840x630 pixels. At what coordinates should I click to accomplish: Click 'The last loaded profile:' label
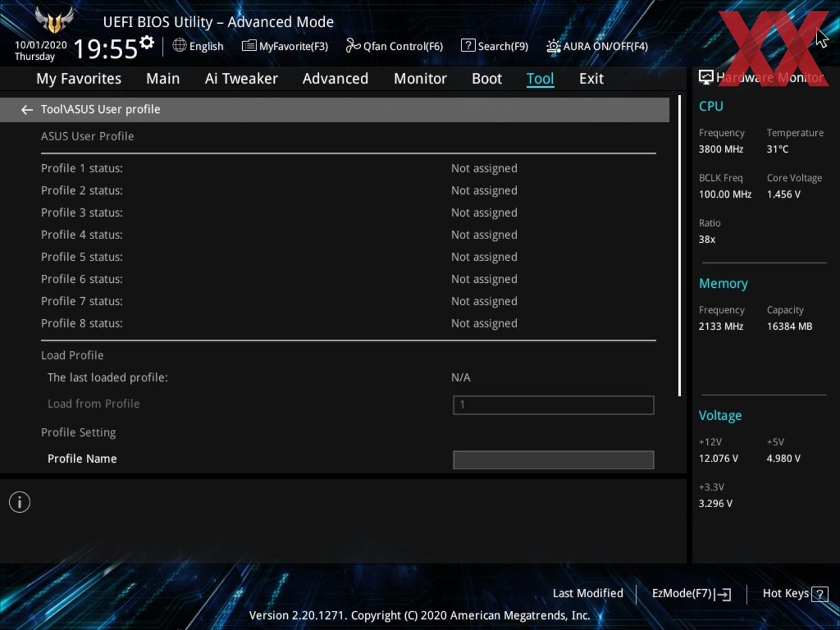(x=107, y=377)
